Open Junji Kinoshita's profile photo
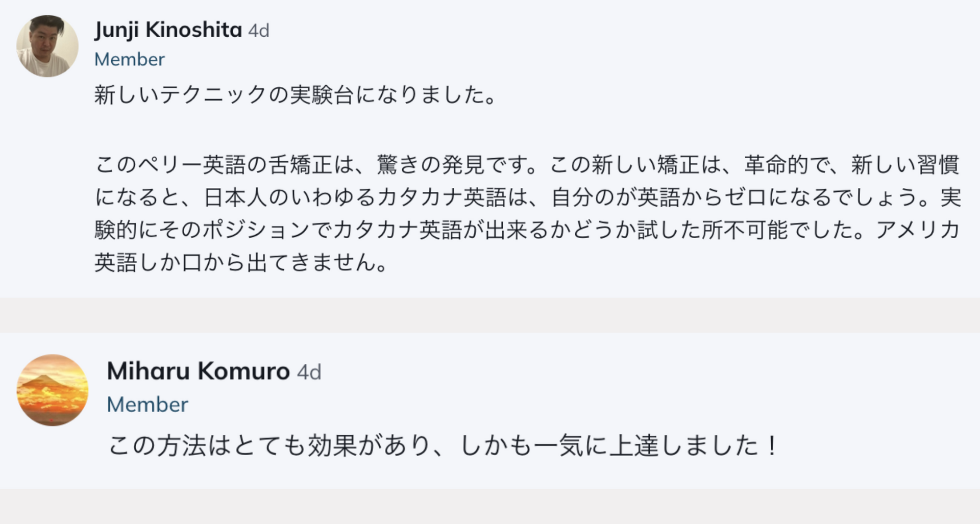This screenshot has width=980, height=524. point(47,46)
